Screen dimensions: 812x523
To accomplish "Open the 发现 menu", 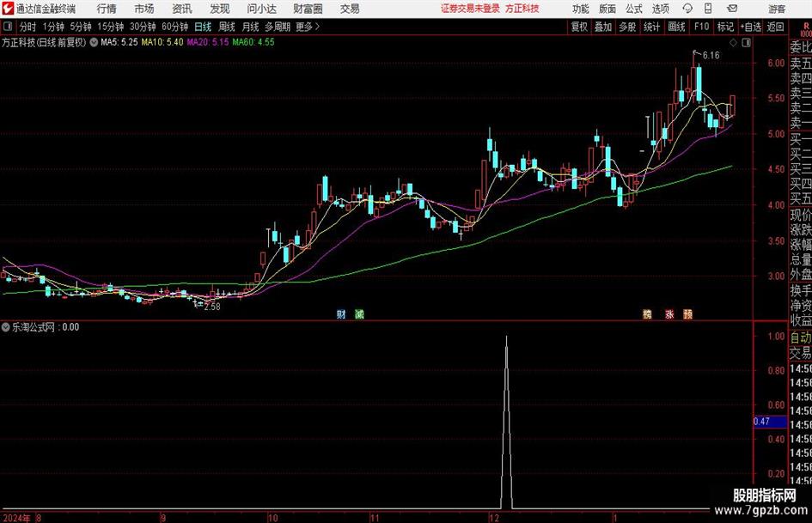I will 220,9.
